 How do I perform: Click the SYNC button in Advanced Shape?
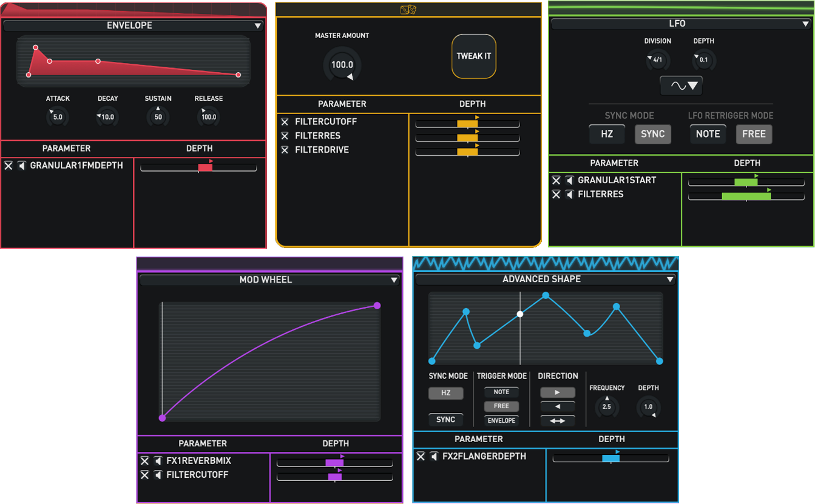(445, 420)
